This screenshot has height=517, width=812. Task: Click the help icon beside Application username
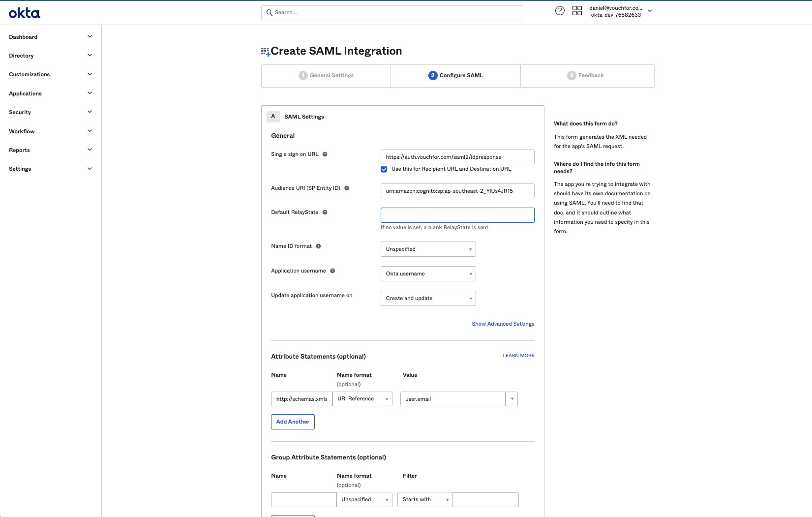[x=332, y=271]
